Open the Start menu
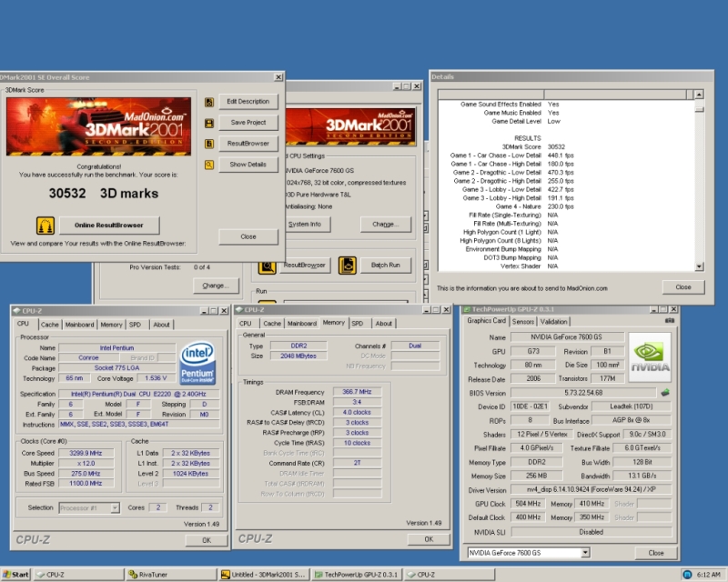Viewport: 728px width, 582px height. coord(15,575)
